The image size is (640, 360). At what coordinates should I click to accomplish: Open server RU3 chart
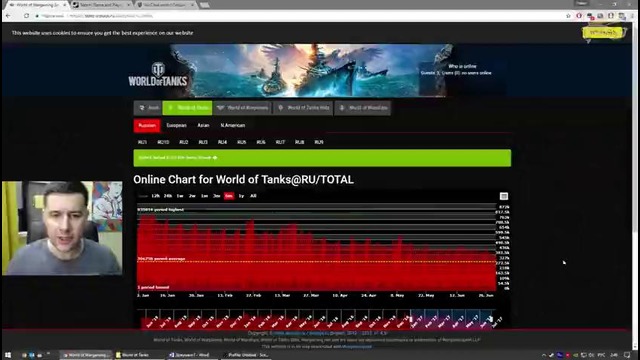click(203, 142)
